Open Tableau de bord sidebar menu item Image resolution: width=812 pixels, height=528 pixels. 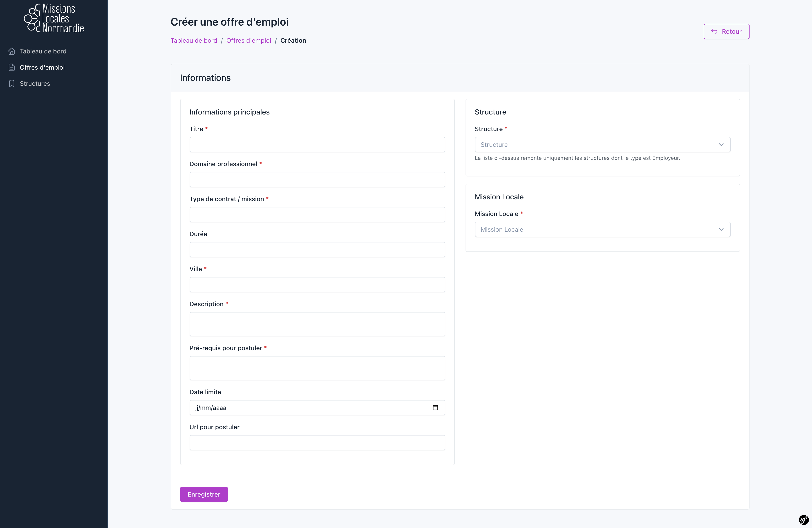coord(43,51)
